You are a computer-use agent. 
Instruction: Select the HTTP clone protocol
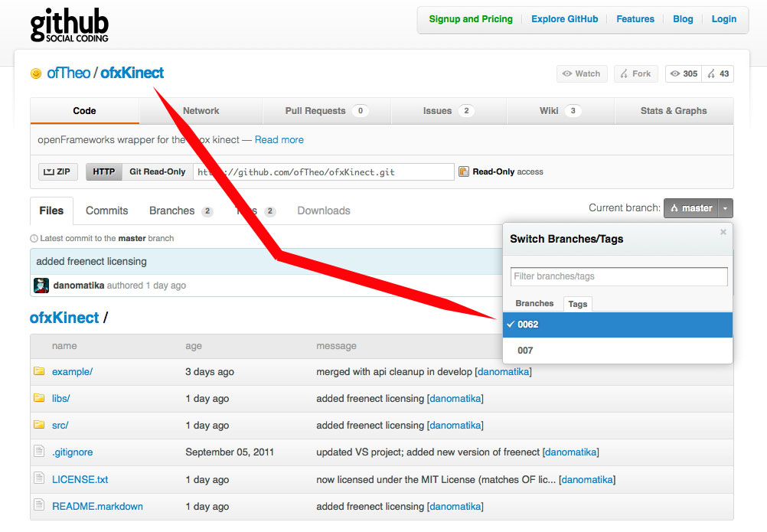pyautogui.click(x=103, y=171)
